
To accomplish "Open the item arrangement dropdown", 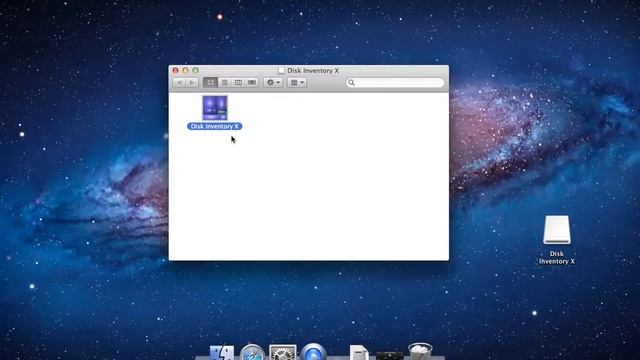I will (297, 83).
